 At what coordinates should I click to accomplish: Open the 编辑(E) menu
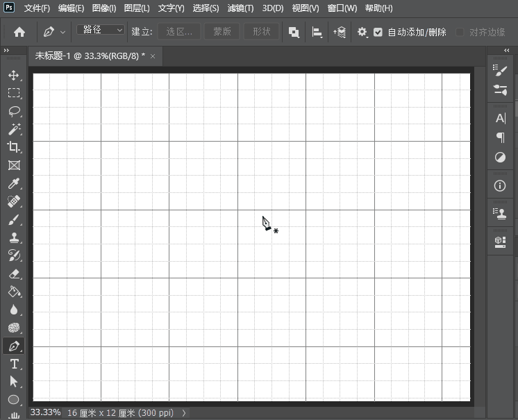(71, 8)
